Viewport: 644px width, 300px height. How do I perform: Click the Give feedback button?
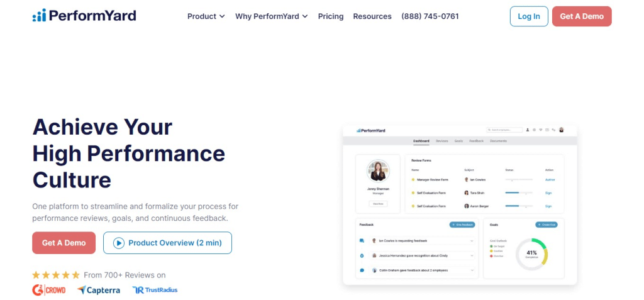[462, 225]
